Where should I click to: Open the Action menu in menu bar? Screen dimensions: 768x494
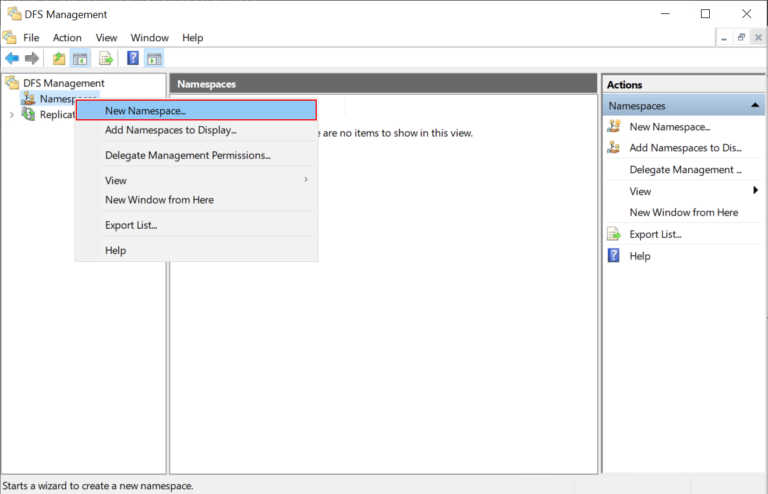point(67,38)
